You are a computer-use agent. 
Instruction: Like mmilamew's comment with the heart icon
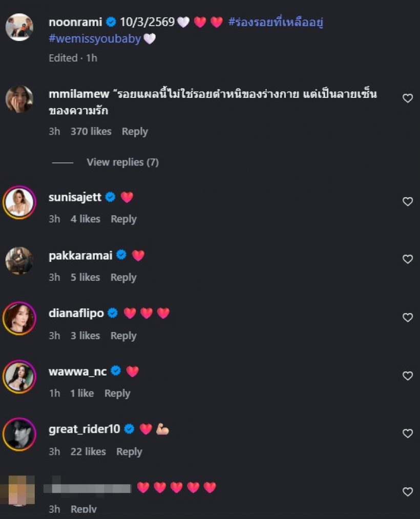coord(408,97)
